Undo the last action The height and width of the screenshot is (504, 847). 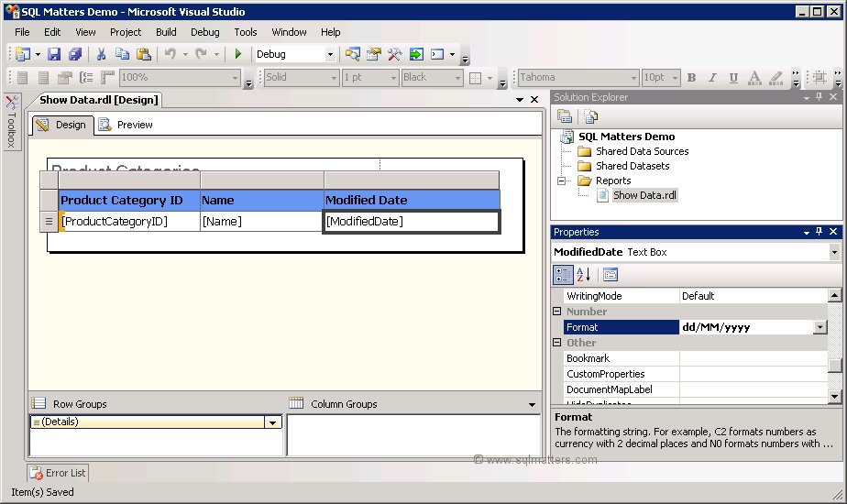(x=170, y=54)
